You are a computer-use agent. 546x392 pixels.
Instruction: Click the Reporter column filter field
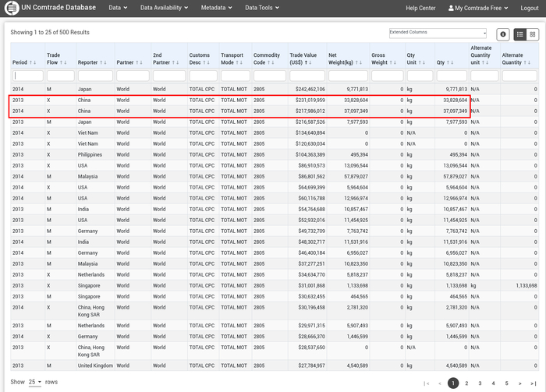(94, 76)
